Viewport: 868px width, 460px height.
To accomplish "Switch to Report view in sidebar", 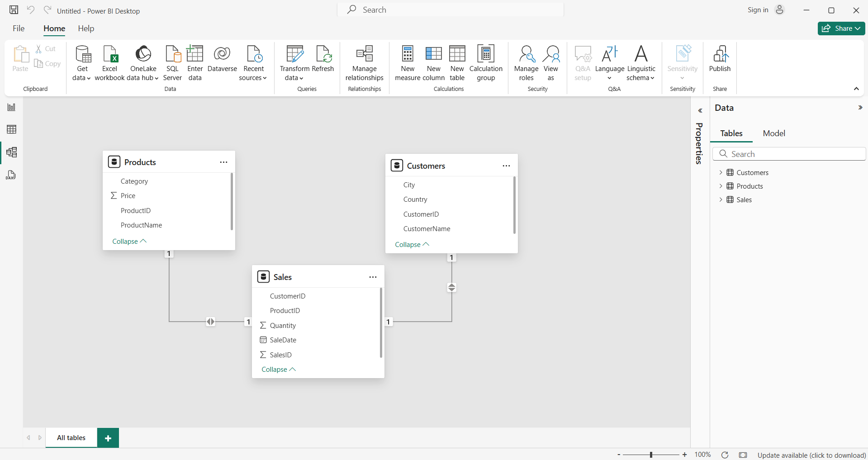I will [11, 107].
